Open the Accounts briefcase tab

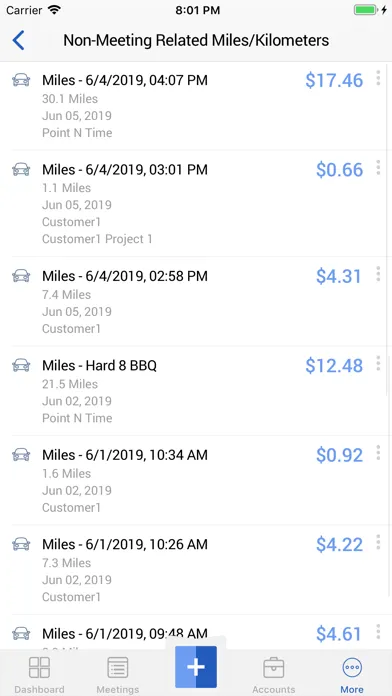click(274, 675)
